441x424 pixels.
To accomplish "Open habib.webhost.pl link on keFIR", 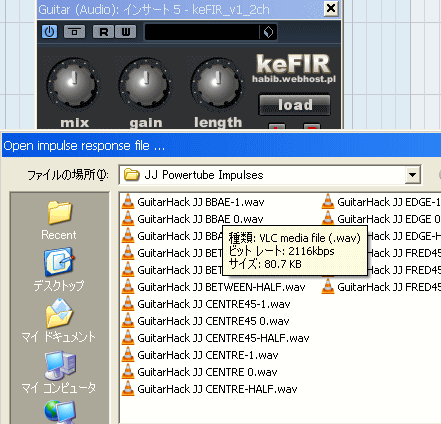I will (294, 79).
